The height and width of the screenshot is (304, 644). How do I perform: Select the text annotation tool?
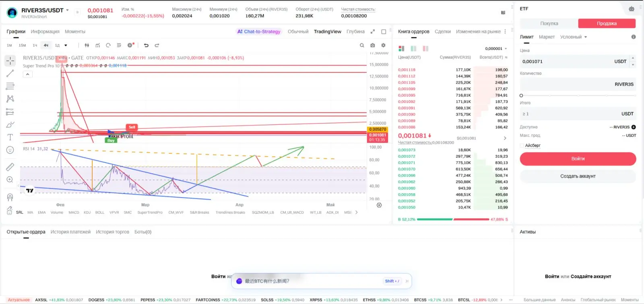(x=10, y=137)
